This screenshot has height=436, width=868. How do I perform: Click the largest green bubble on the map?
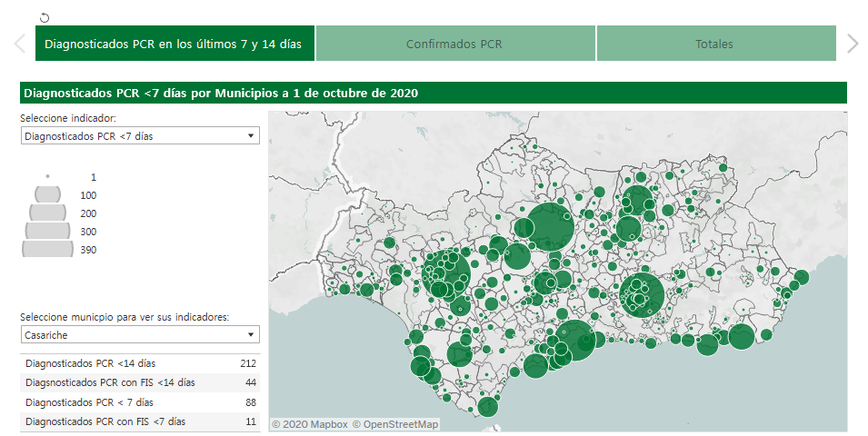pyautogui.click(x=549, y=227)
